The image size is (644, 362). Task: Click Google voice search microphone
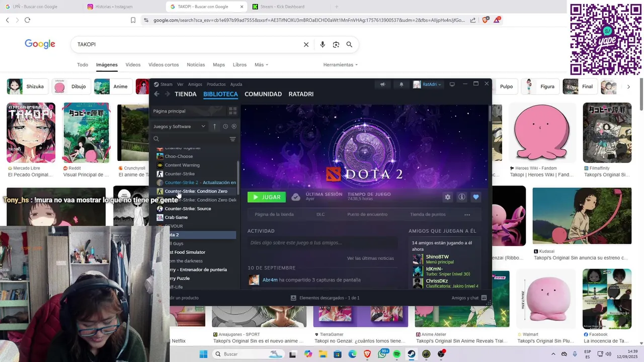pyautogui.click(x=323, y=44)
